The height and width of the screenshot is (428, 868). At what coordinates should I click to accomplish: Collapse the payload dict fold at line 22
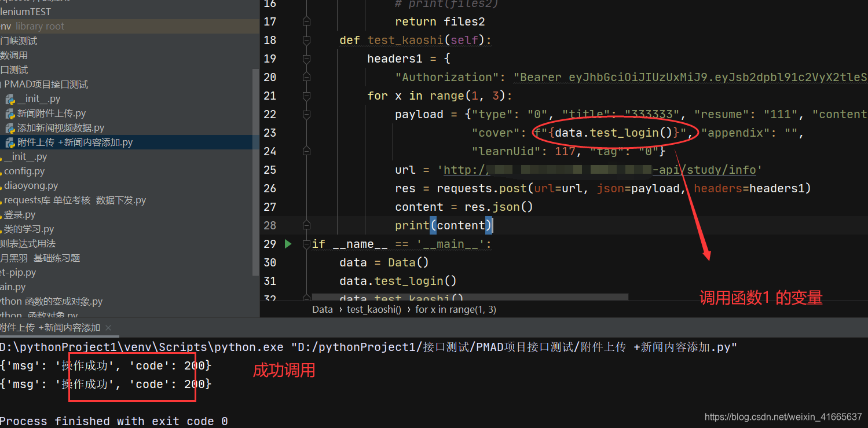coord(306,114)
